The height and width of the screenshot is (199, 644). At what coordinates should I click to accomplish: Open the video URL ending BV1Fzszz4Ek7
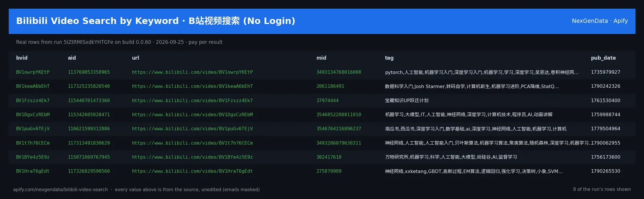(192, 101)
